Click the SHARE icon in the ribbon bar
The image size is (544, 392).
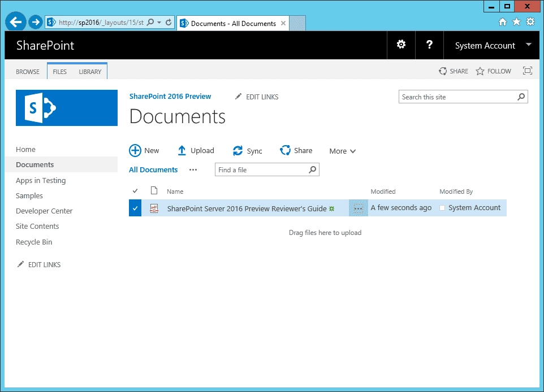pyautogui.click(x=443, y=71)
